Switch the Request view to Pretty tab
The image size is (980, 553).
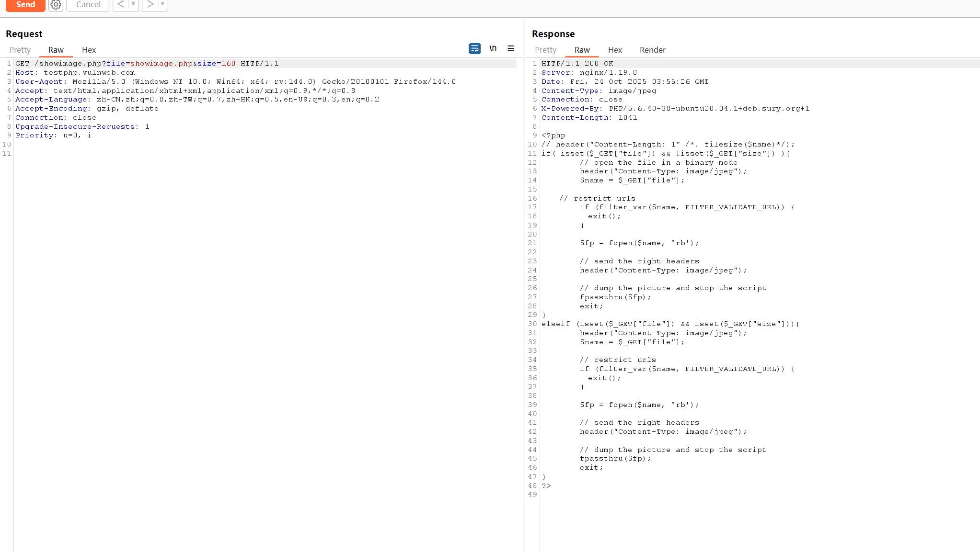click(20, 50)
